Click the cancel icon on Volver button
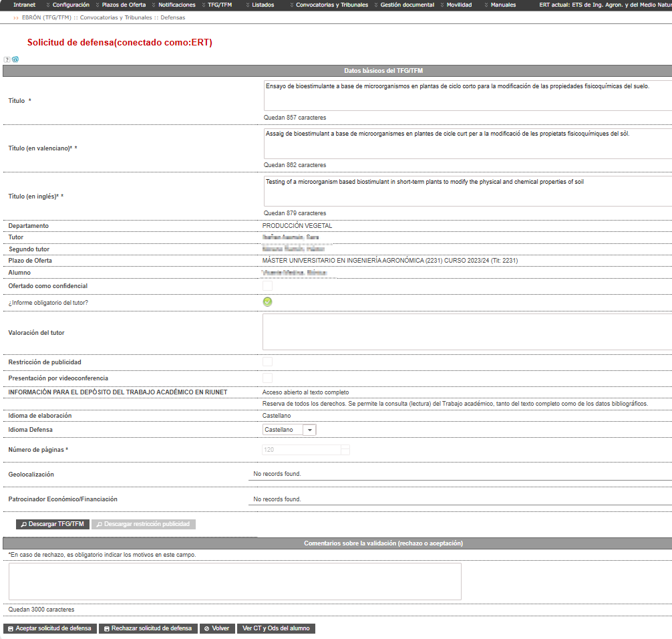This screenshot has height=639, width=672. (206, 629)
